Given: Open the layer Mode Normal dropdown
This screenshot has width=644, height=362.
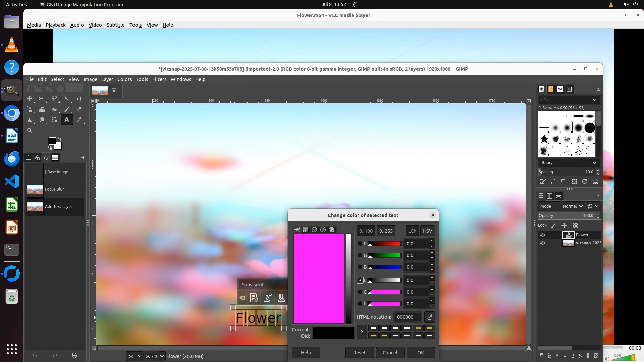Looking at the screenshot, I should (573, 206).
